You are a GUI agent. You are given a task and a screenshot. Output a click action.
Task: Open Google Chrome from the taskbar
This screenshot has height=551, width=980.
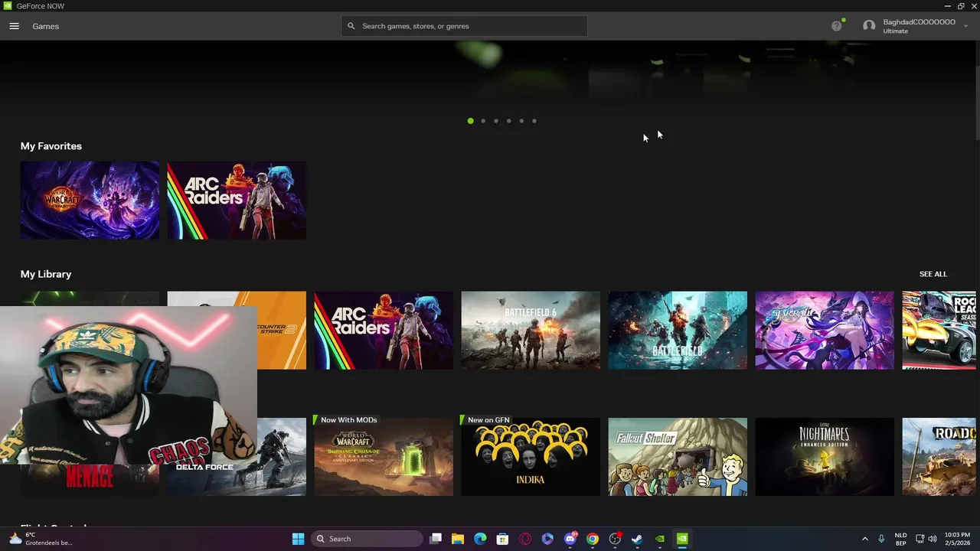coord(593,539)
